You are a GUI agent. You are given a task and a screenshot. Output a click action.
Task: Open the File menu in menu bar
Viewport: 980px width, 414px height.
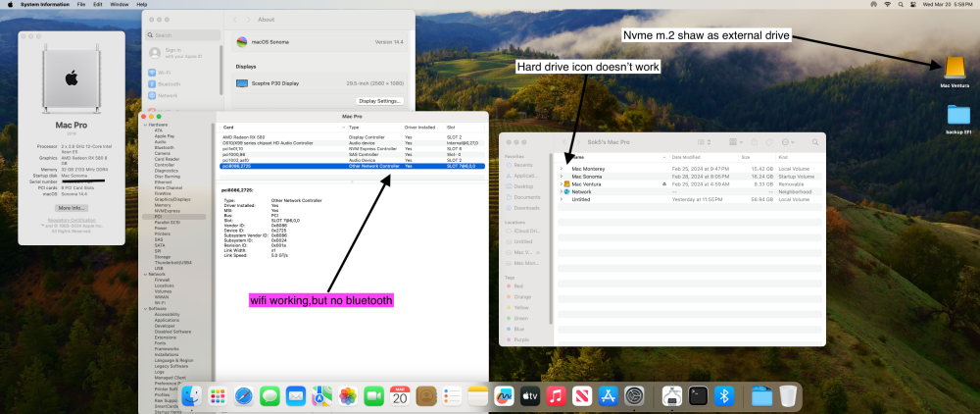click(81, 4)
